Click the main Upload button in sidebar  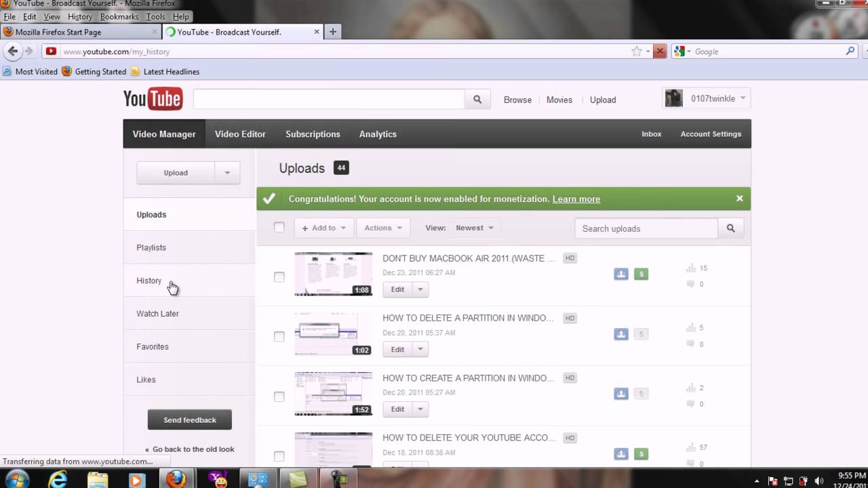(x=176, y=173)
